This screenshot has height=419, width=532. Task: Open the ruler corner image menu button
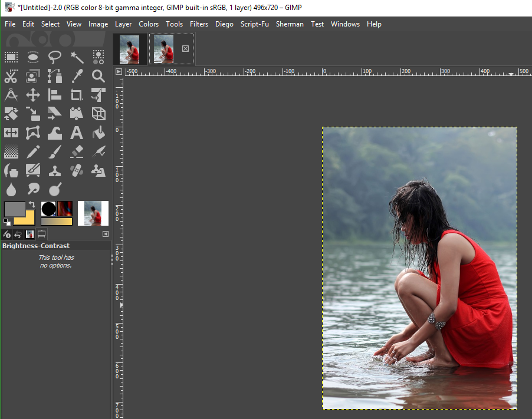coord(119,71)
